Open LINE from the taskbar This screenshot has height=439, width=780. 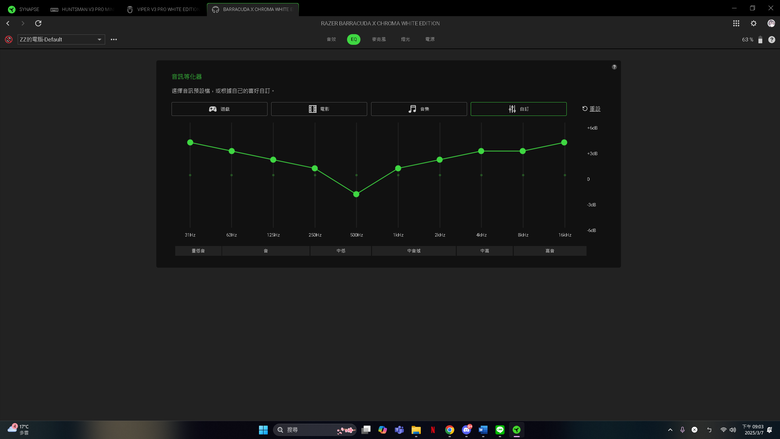[x=500, y=430]
